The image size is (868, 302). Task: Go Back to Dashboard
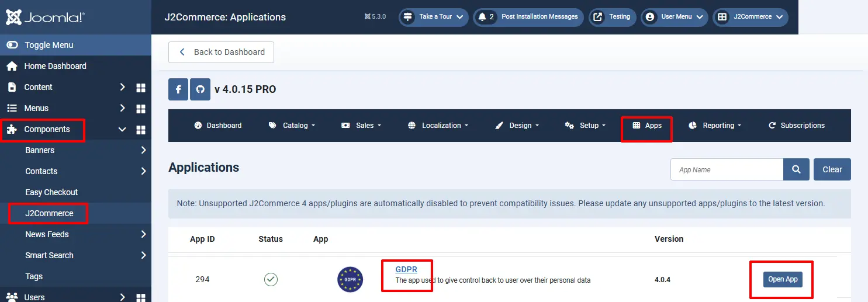[x=221, y=52]
